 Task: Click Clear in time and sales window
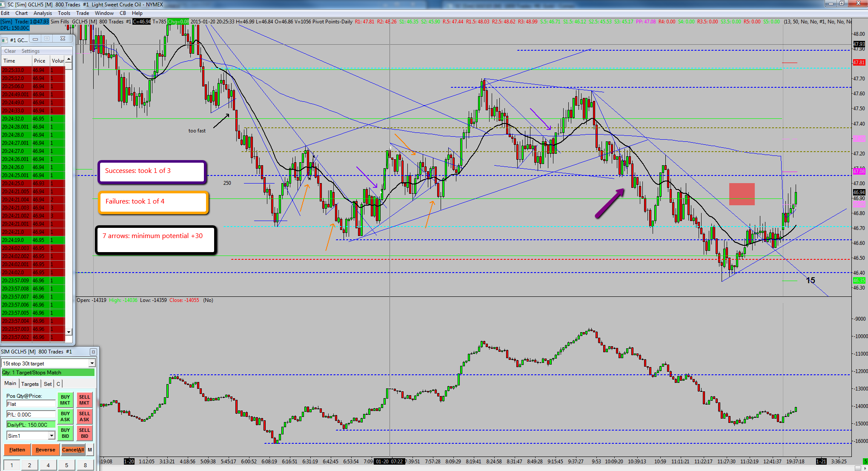tap(10, 51)
